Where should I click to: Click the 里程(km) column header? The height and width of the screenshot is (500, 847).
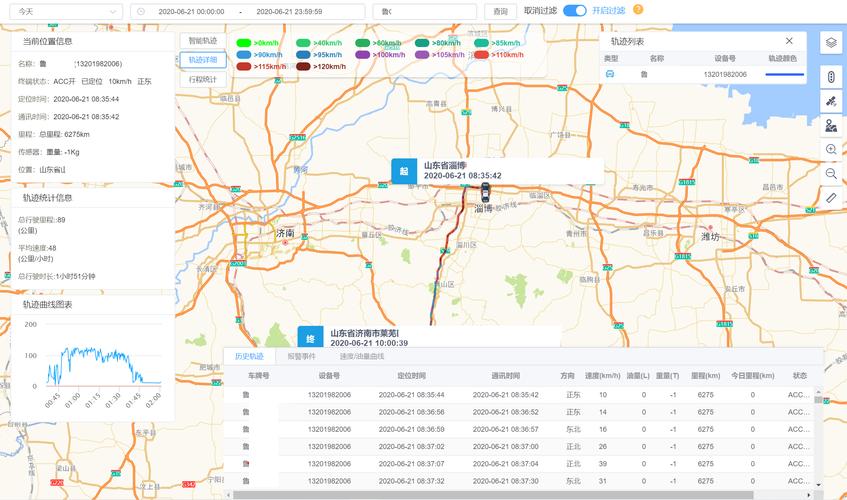(705, 376)
